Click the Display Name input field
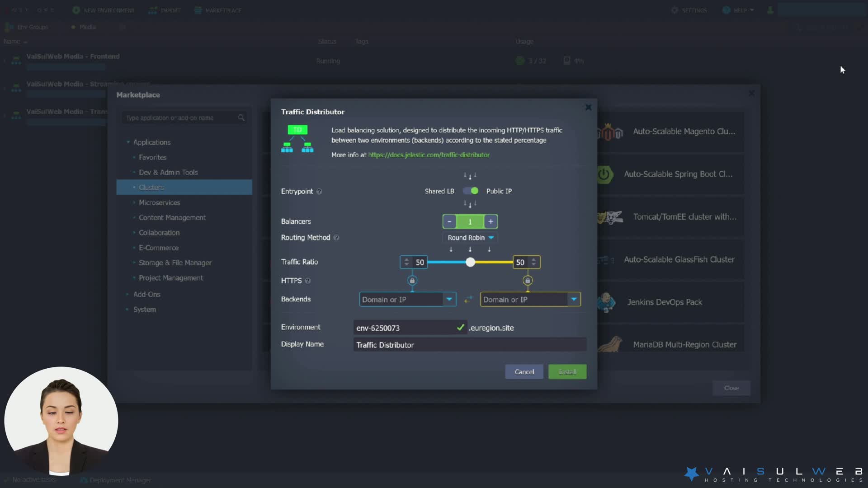This screenshot has height=488, width=868. tap(470, 344)
